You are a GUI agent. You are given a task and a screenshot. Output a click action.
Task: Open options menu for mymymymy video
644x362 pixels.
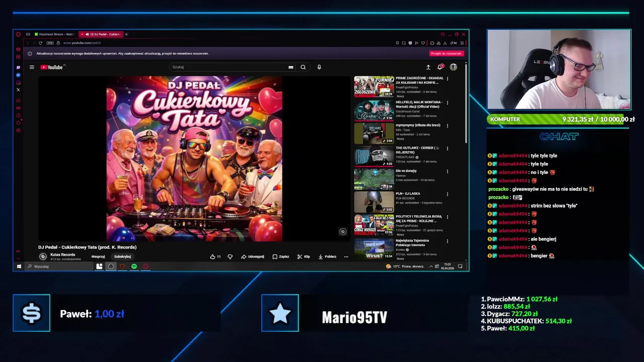[447, 125]
